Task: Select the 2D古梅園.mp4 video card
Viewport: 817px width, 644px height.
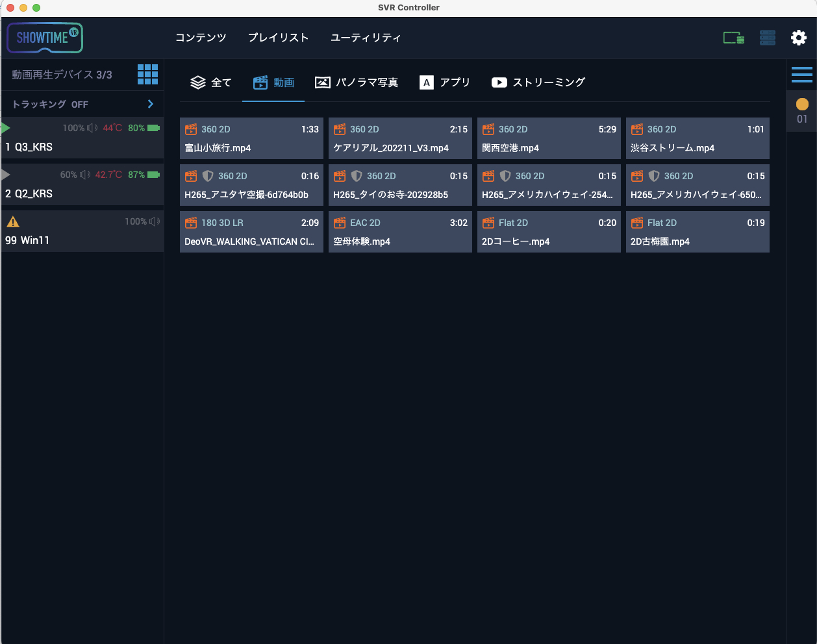Action: pyautogui.click(x=698, y=232)
